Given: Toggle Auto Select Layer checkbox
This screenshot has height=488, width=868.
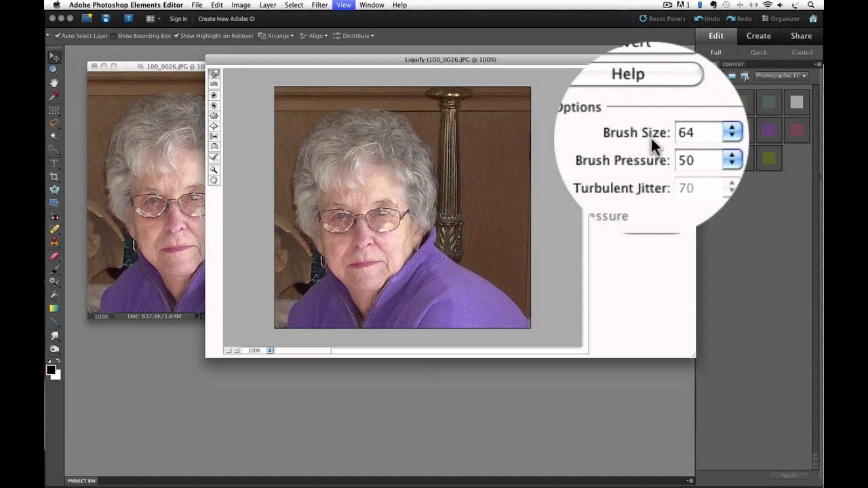Looking at the screenshot, I should [x=58, y=36].
